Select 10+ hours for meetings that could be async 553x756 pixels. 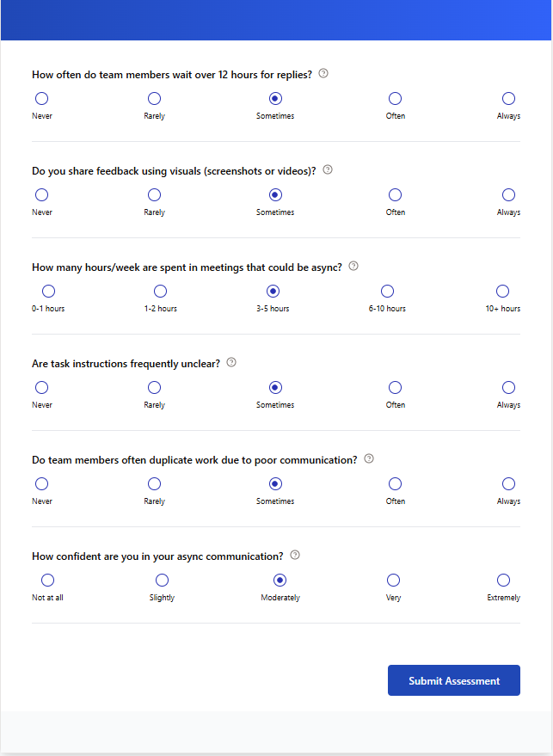(x=502, y=291)
